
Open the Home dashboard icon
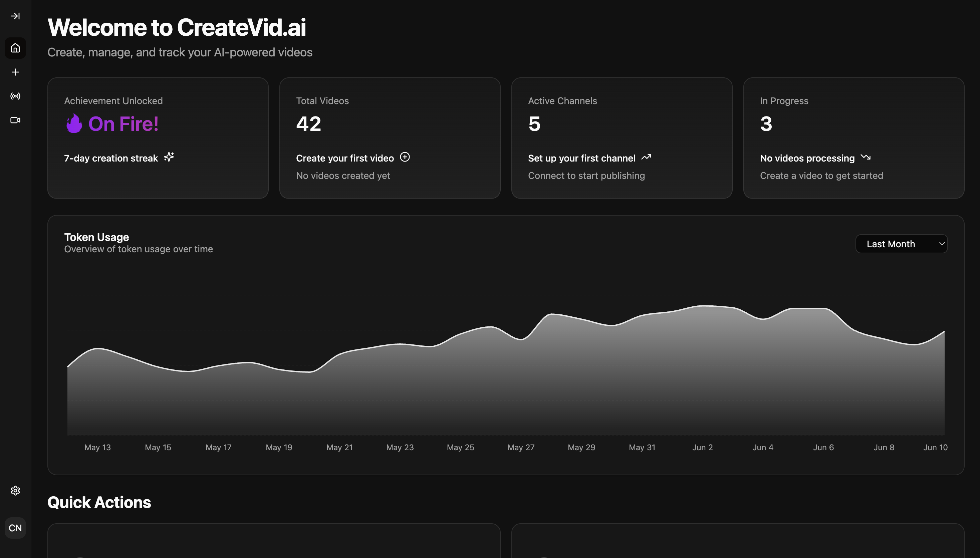[x=15, y=48]
